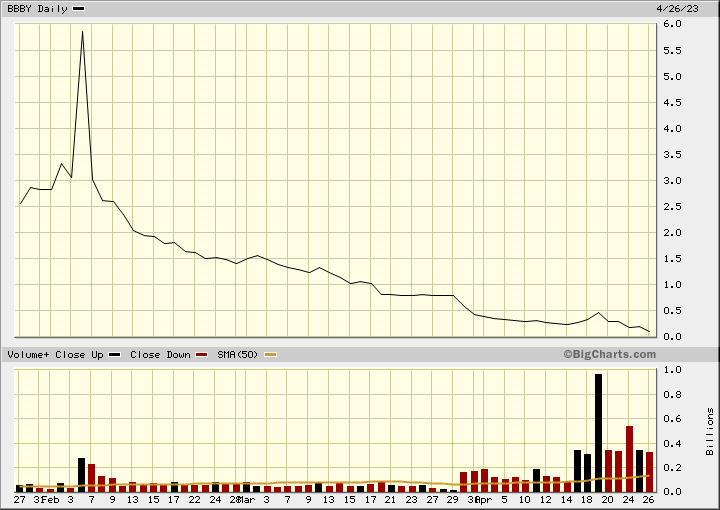Click the '6.0' price axis label
This screenshot has height=510, width=720.
[672, 23]
